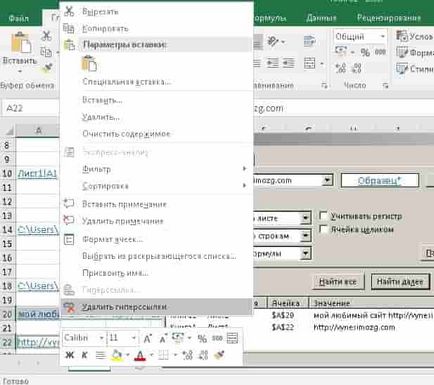
Task: Click the thousands separator 000 icon in ribbon
Action: (x=380, y=52)
